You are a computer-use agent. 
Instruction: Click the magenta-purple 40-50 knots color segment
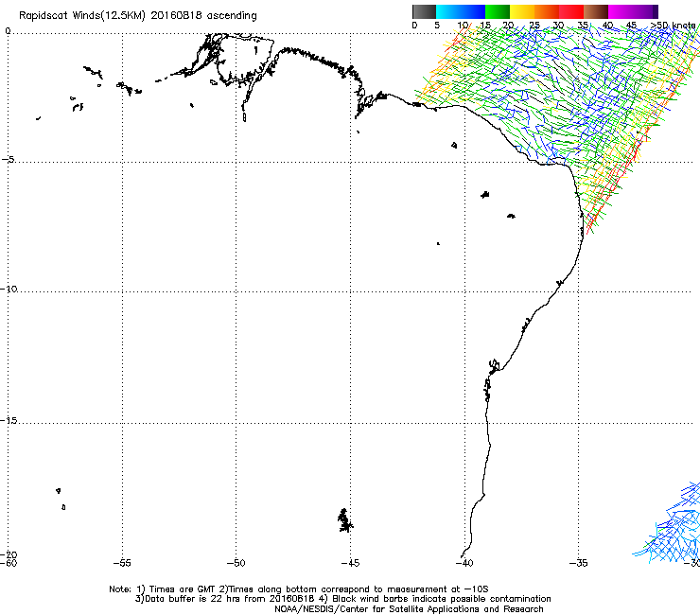pos(633,11)
